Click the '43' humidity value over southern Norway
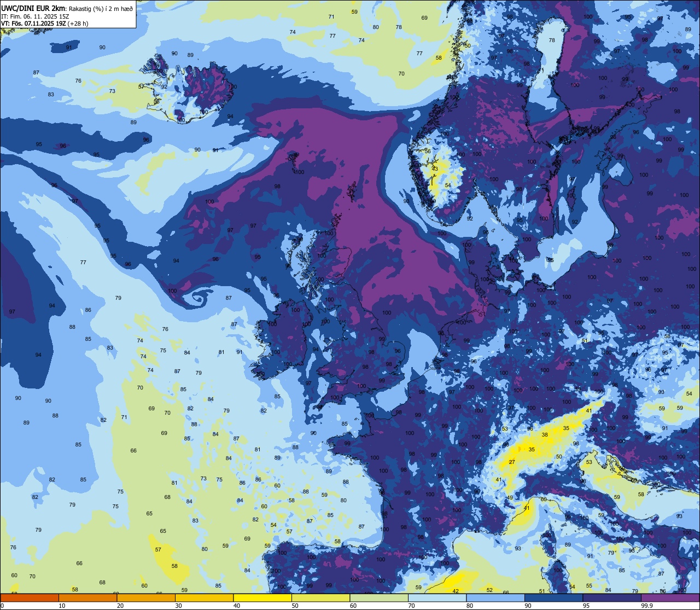The height and width of the screenshot is (610, 700). [x=435, y=169]
